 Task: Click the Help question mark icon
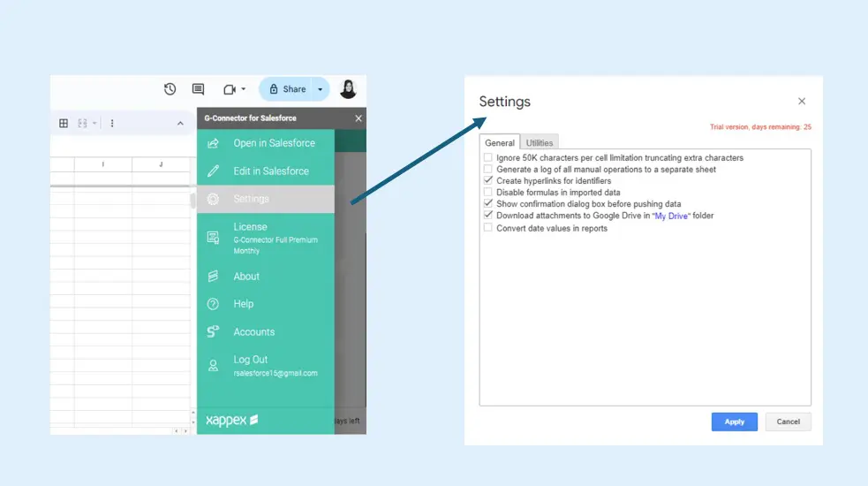click(x=213, y=304)
